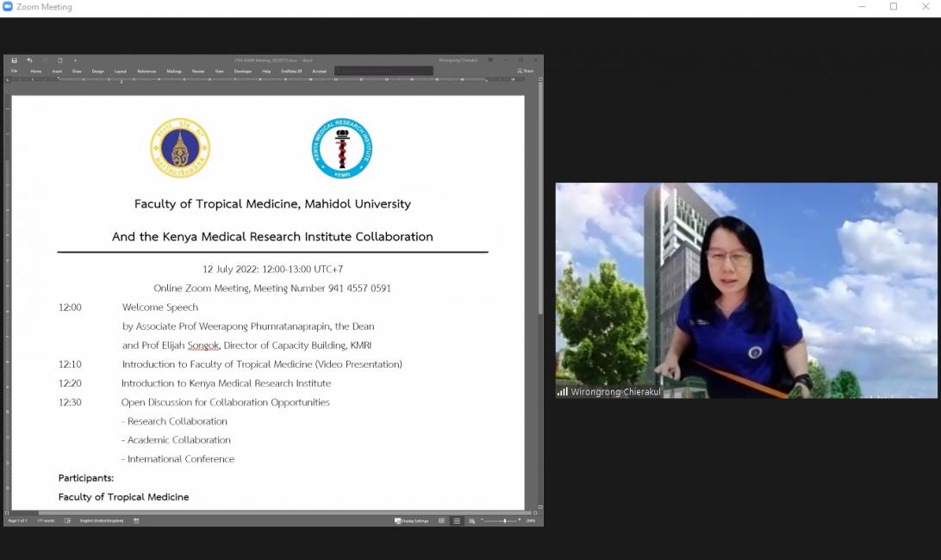
Task: Click the Kenya Medical Research Institute logo
Action: [342, 147]
